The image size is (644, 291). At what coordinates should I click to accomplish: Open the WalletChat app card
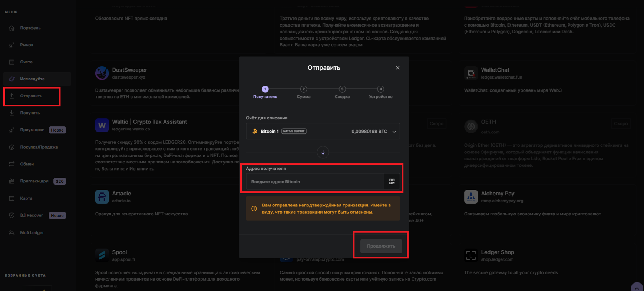[x=547, y=83]
